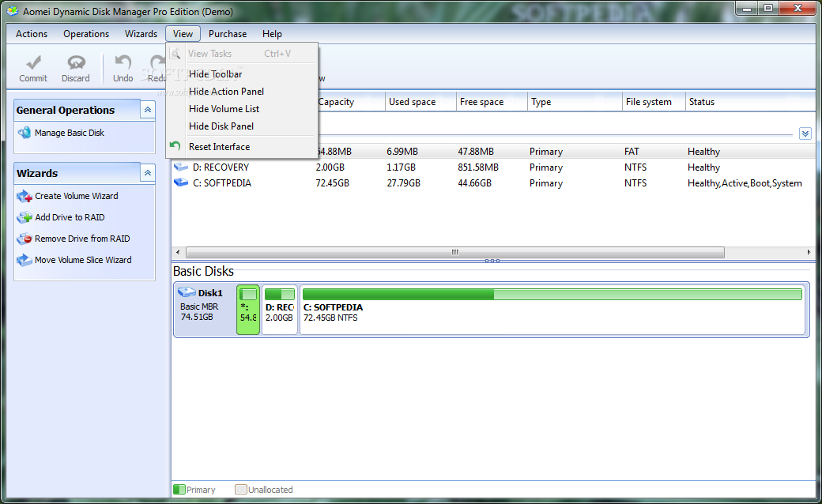
Task: Click the Disk1 drive icon
Action: (186, 292)
